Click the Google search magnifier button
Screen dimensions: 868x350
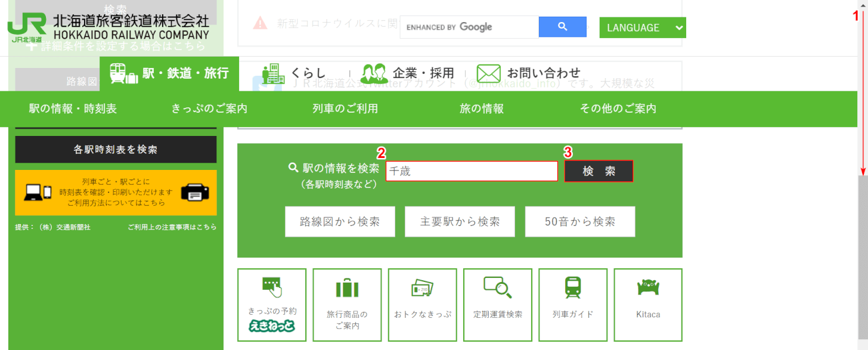tap(563, 27)
